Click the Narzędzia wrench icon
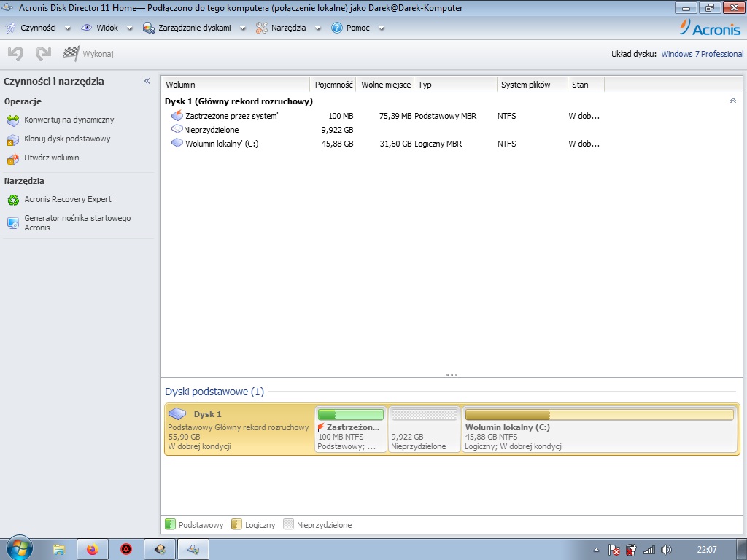The height and width of the screenshot is (560, 747). [x=262, y=28]
